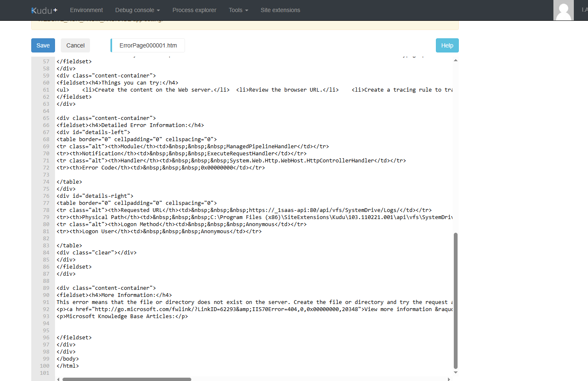Click the Kudu logo in navbar

[x=44, y=10]
